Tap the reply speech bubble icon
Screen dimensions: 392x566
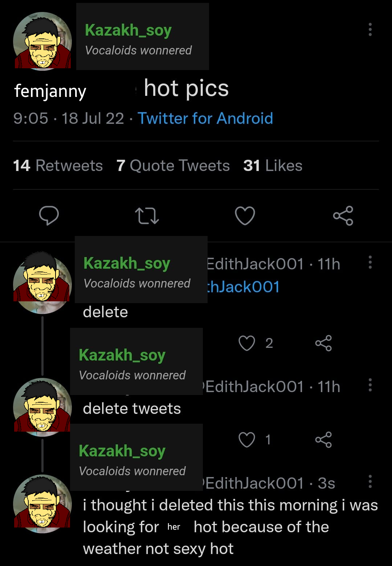[49, 216]
